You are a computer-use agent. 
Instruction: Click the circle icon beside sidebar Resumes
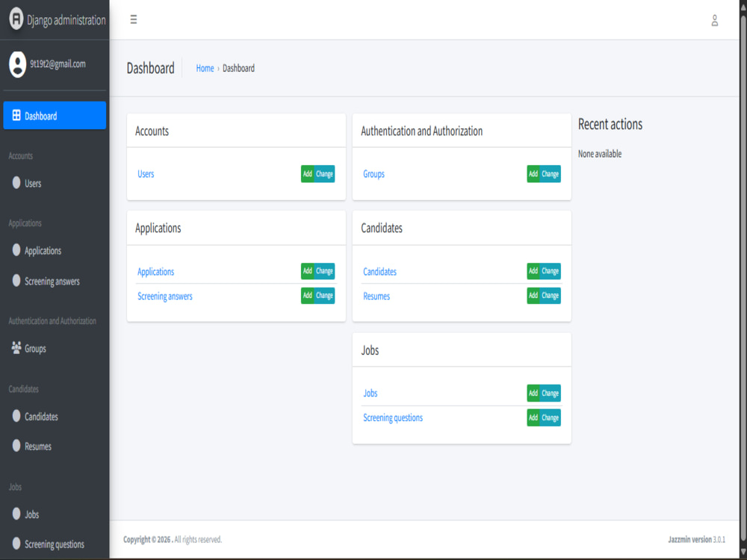point(16,446)
